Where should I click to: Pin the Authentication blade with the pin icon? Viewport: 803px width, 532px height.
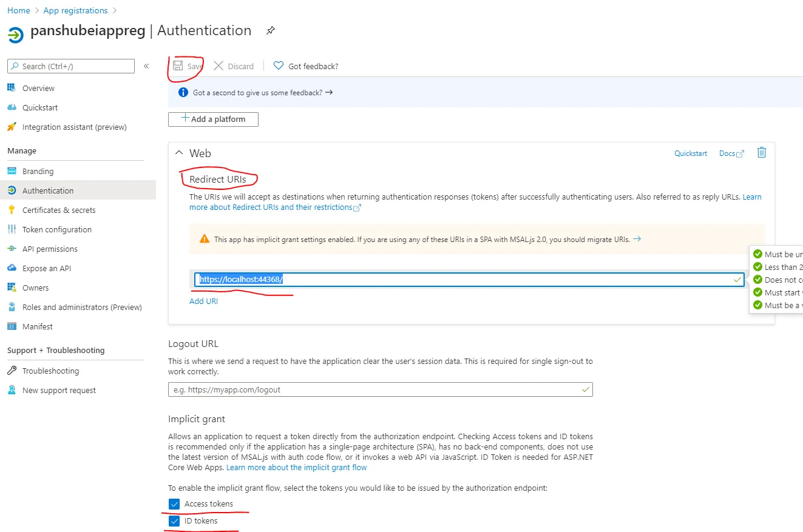pyautogui.click(x=271, y=30)
